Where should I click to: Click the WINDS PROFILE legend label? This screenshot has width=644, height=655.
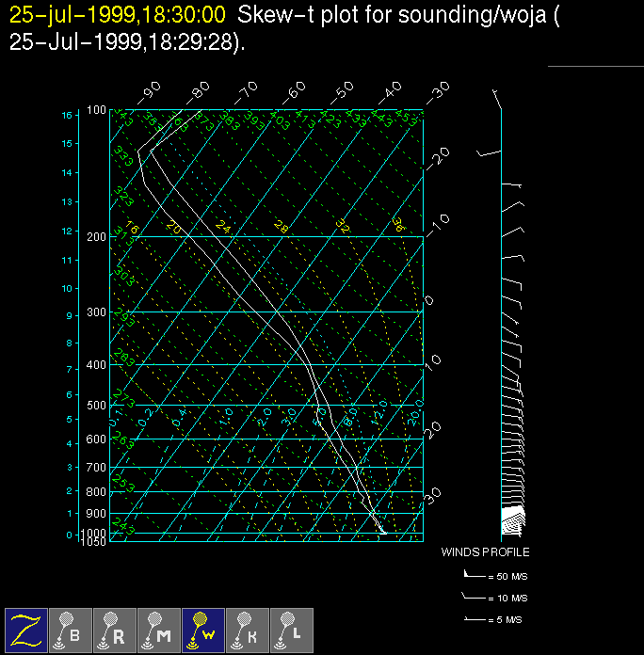pyautogui.click(x=485, y=552)
